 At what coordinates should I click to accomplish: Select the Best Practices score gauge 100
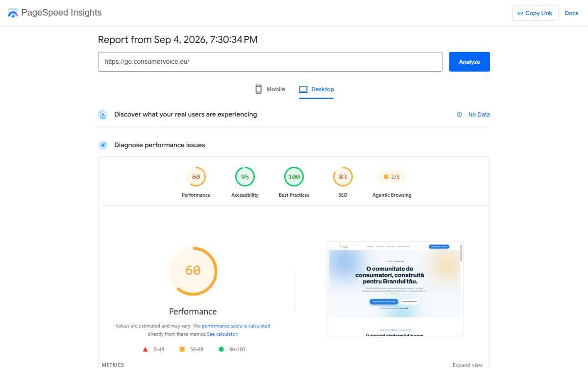(294, 177)
